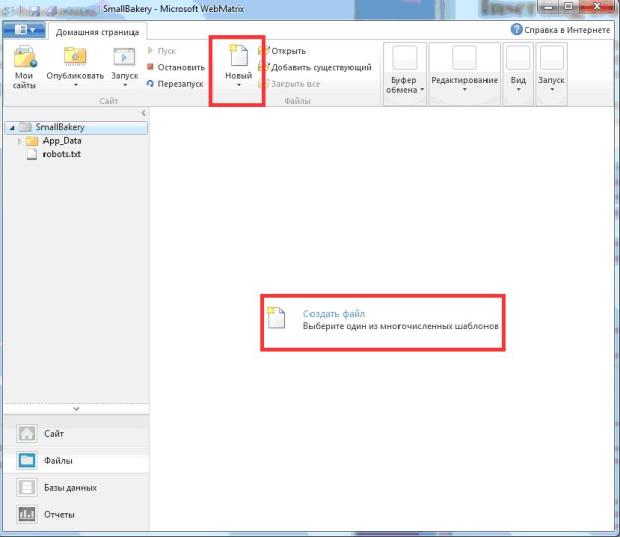Maximize the WebMatrix window
620x537 pixels.
[x=568, y=7]
